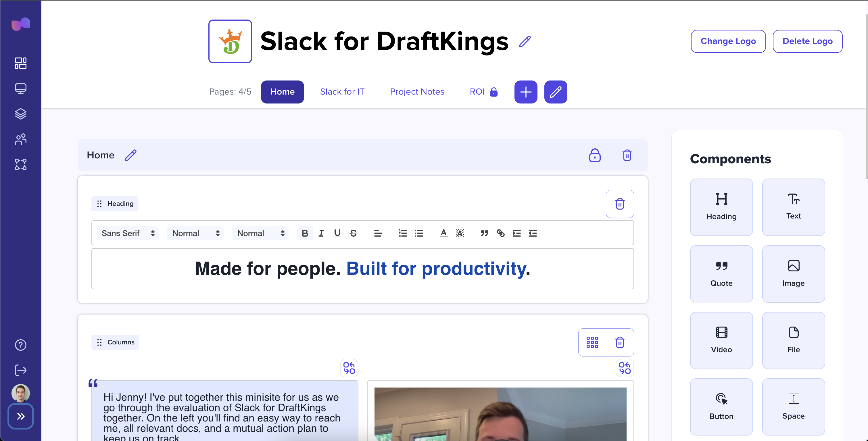Open the Sans Serif font dropdown
This screenshot has height=441, width=868.
128,233
